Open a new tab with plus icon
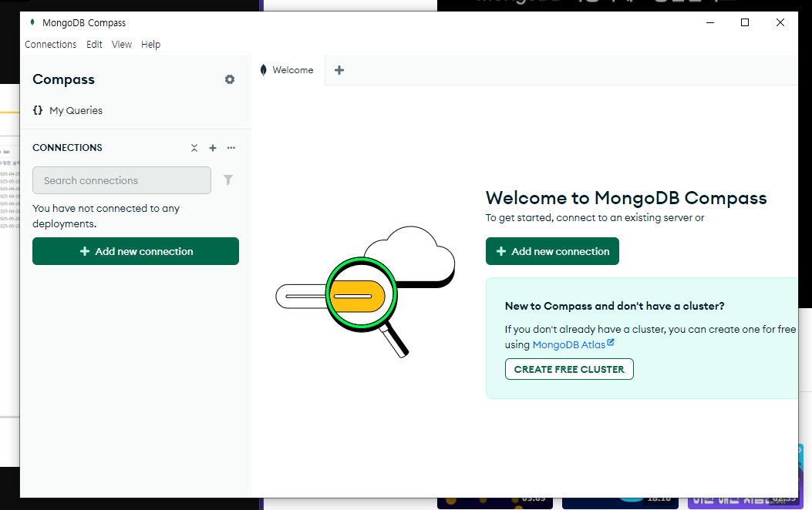The width and height of the screenshot is (812, 510). [x=339, y=70]
